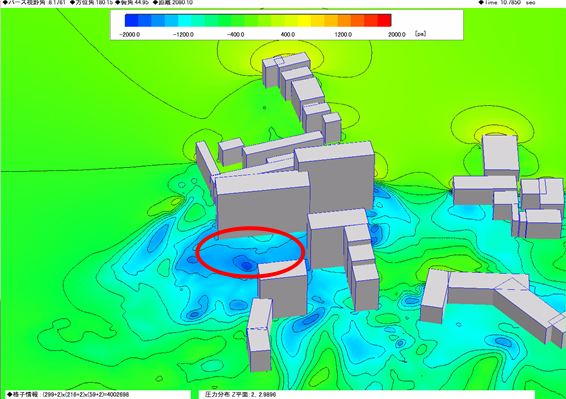The height and width of the screenshot is (399, 566).
Task: Click the 400.0 legend tick label
Action: pyautogui.click(x=288, y=34)
